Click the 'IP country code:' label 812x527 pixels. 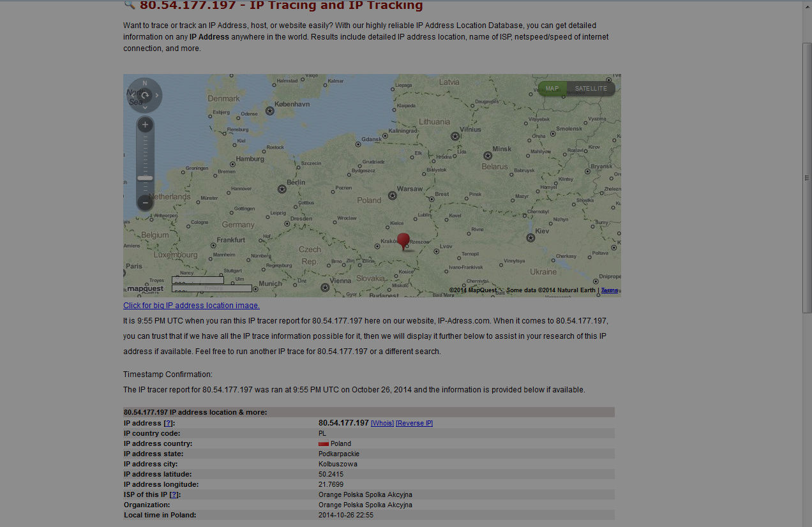pyautogui.click(x=152, y=433)
